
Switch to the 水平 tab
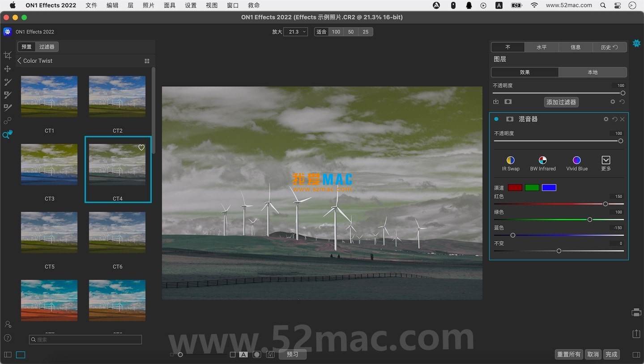542,47
